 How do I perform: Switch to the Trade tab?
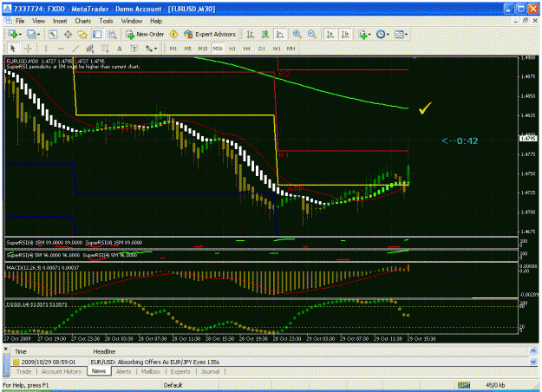coord(24,371)
